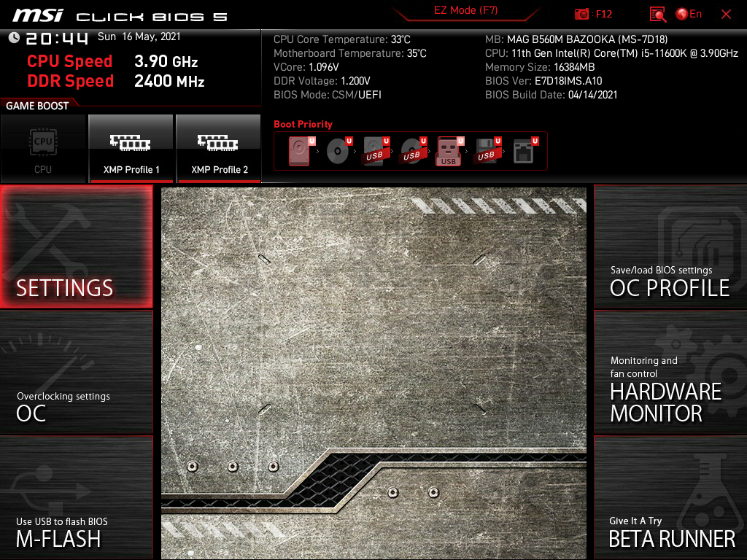Click the clock icon beside the time

[x=14, y=38]
